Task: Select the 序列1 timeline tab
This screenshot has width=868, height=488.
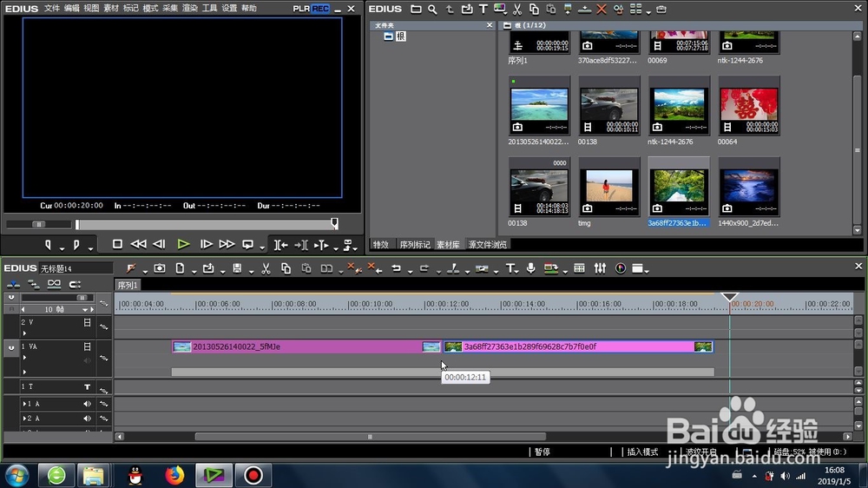Action: (x=128, y=286)
